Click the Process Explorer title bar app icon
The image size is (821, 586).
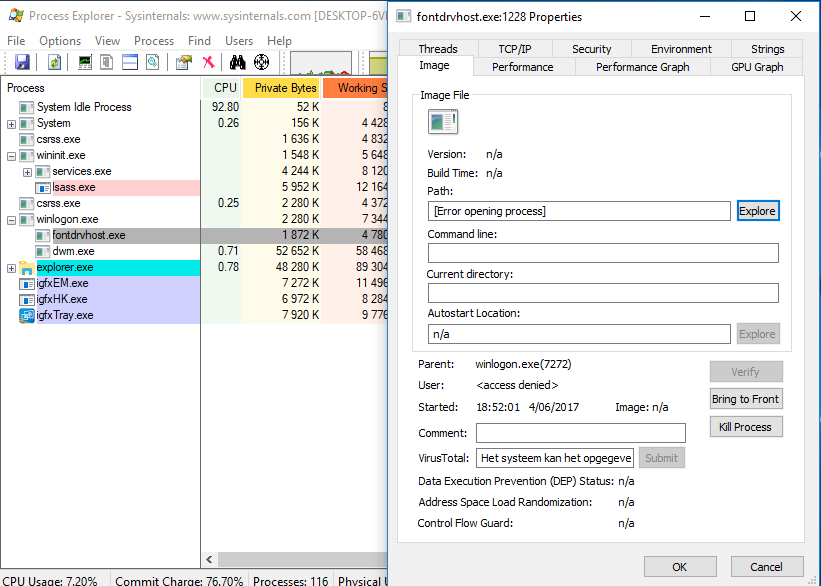coord(16,16)
